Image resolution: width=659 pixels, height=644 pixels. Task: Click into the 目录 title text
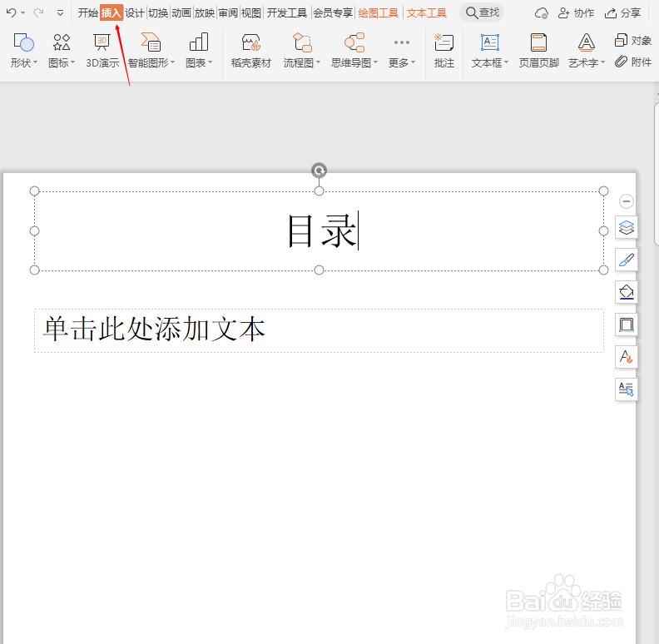(322, 230)
